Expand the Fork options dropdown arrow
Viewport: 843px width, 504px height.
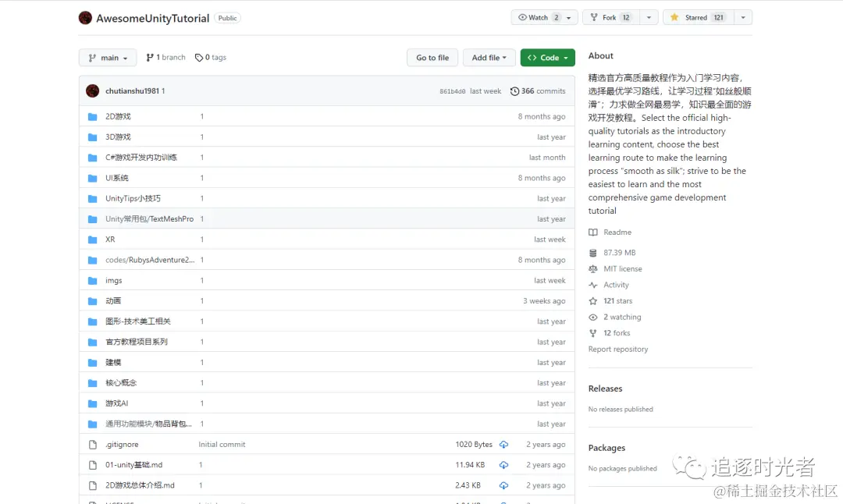coord(649,17)
